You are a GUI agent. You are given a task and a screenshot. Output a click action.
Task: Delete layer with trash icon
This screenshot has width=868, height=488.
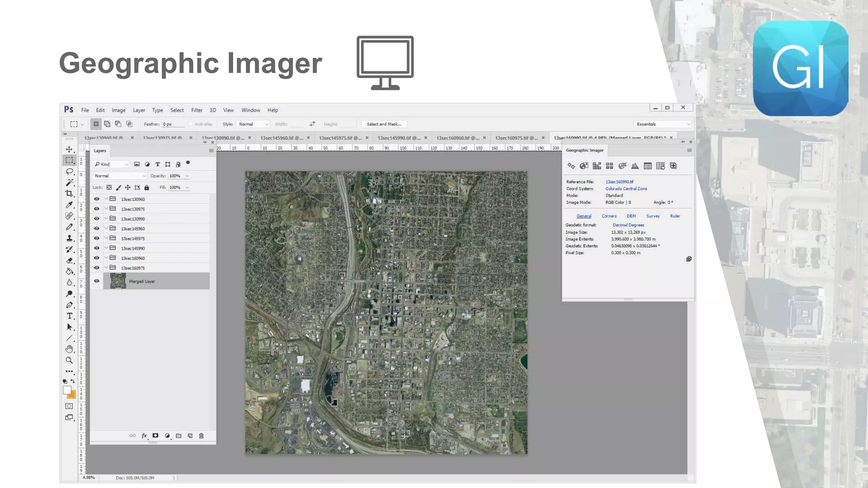click(x=201, y=435)
